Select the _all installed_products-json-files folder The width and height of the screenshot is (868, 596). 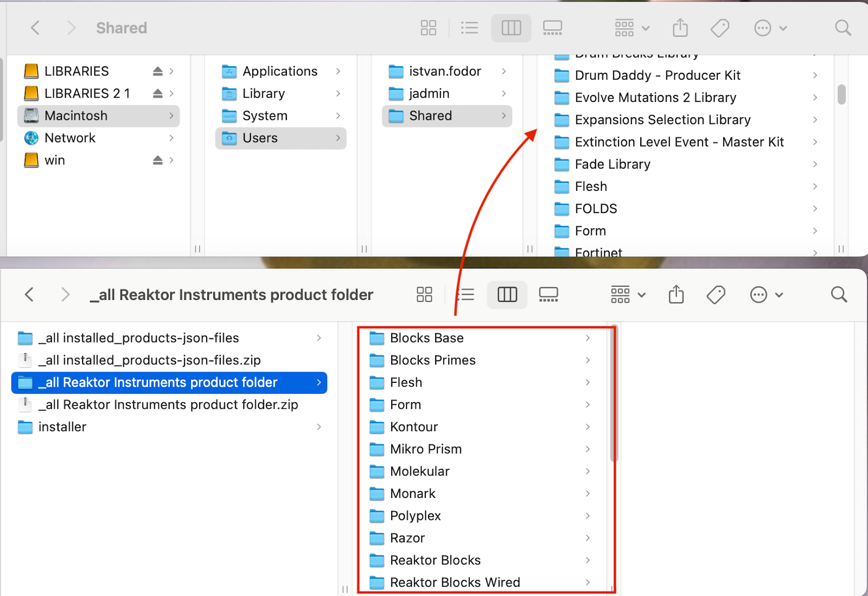coord(169,338)
